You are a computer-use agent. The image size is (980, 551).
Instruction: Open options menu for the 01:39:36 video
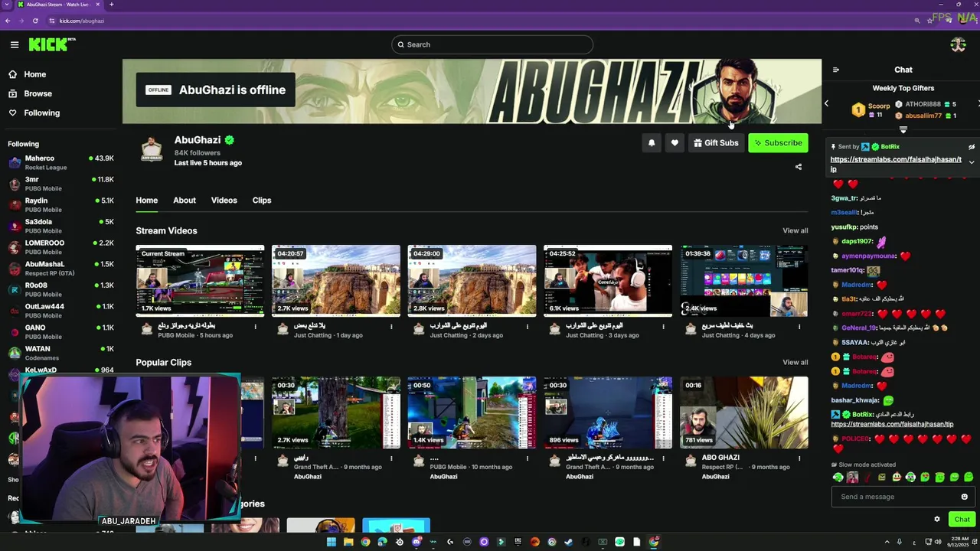[x=799, y=327]
